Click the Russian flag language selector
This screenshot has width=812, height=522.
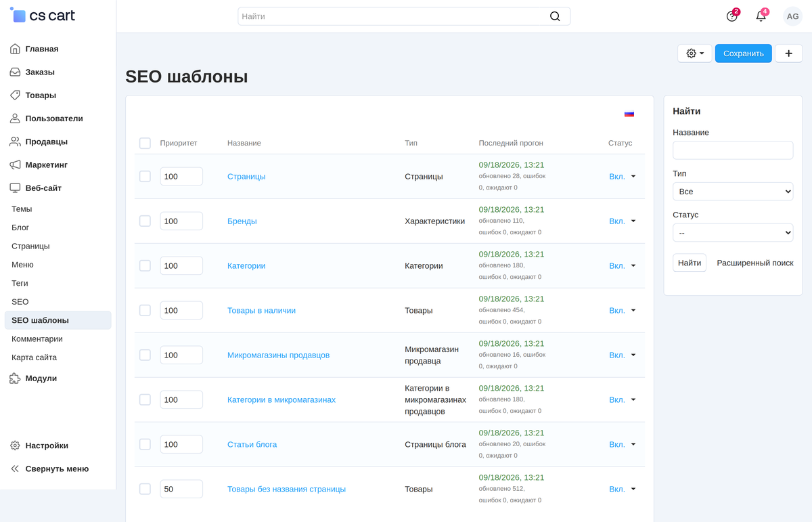coord(629,114)
